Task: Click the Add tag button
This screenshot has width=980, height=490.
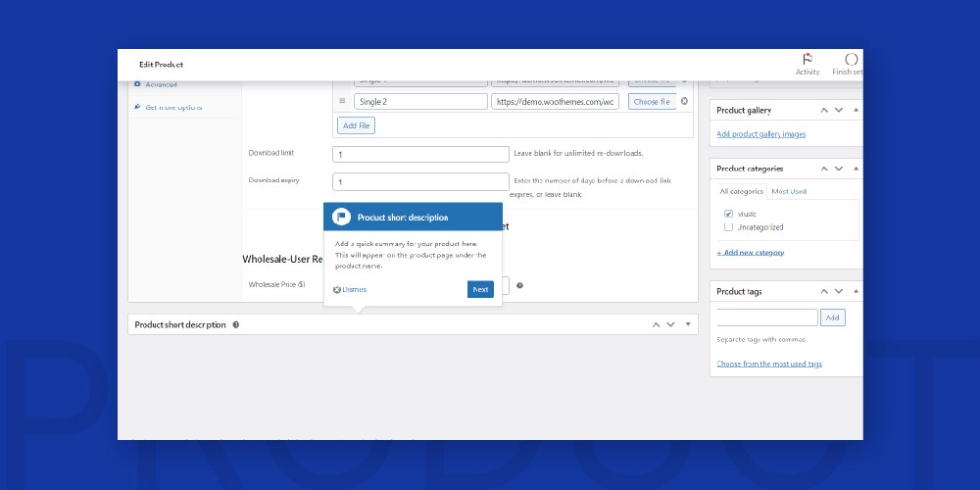Action: [x=832, y=318]
